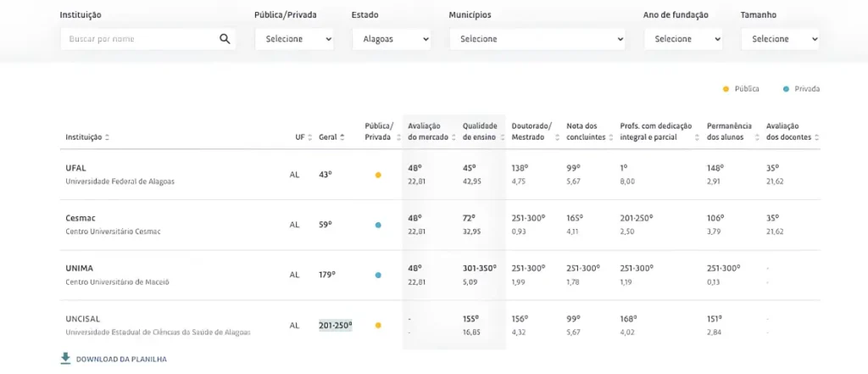Click the UFAL institution name
This screenshot has height=374, width=868.
pyautogui.click(x=76, y=168)
